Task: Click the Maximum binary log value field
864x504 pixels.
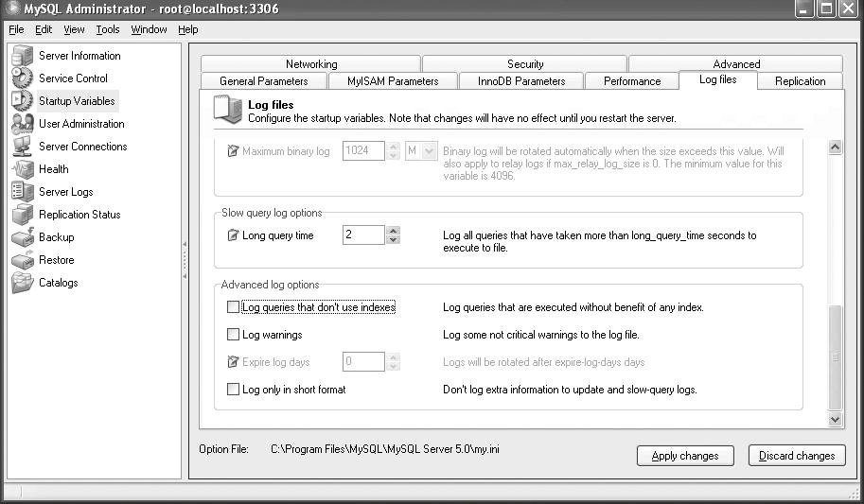Action: coord(363,150)
